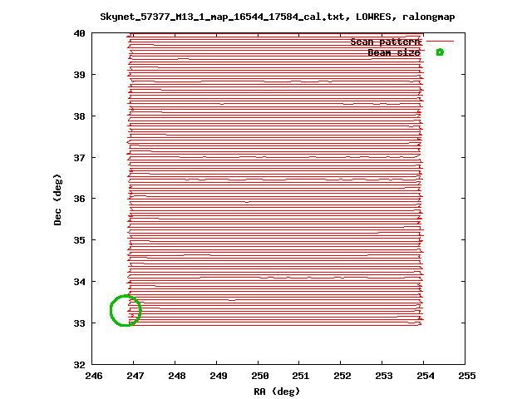Click the RA axis tick label 255
The height and width of the screenshot is (399, 532).
tap(467, 376)
